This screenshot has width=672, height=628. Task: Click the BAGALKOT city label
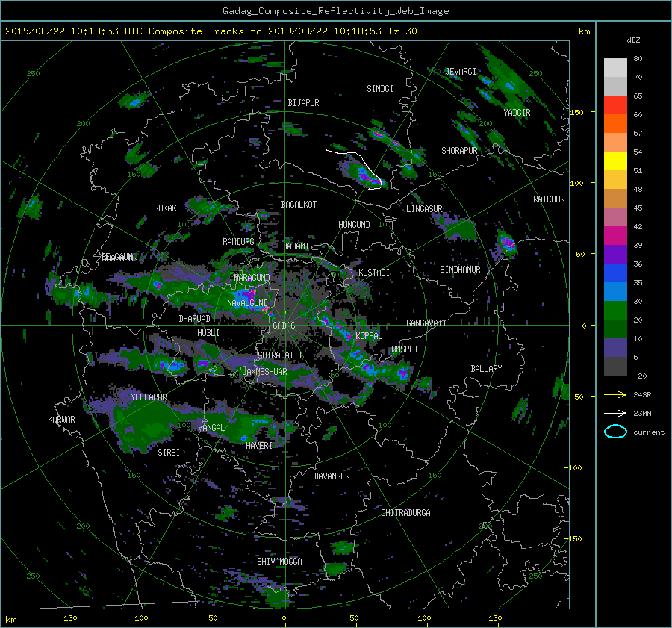point(299,205)
